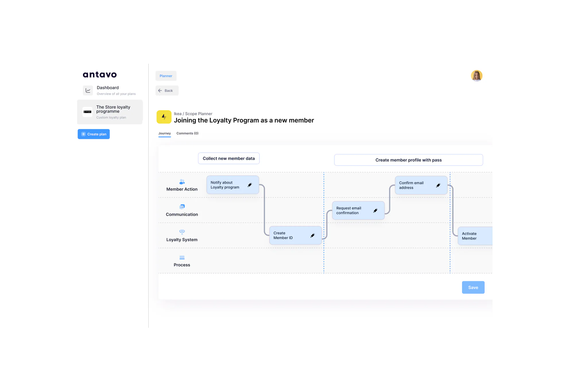Screen dimensions: 566x392
Task: Click the Request email confirmation text
Action: coord(348,210)
